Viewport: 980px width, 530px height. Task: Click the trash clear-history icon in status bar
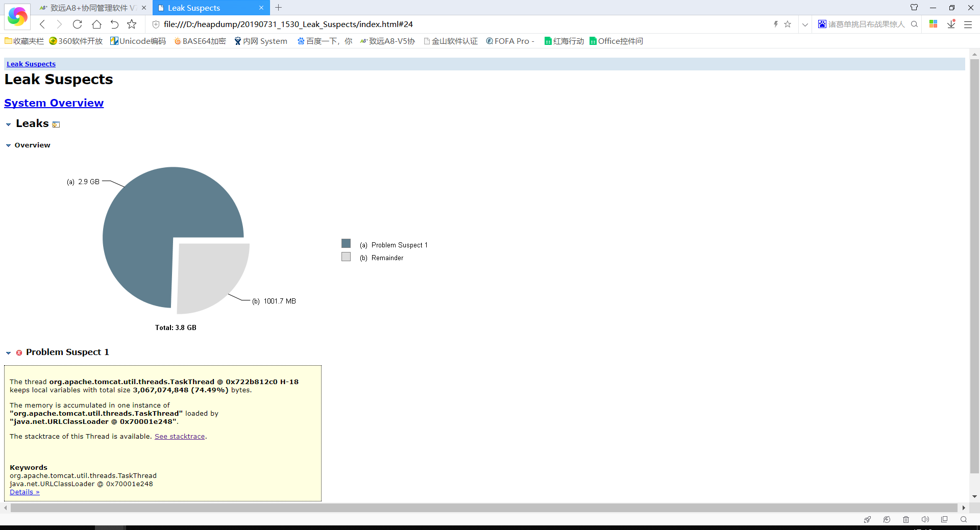pos(906,519)
